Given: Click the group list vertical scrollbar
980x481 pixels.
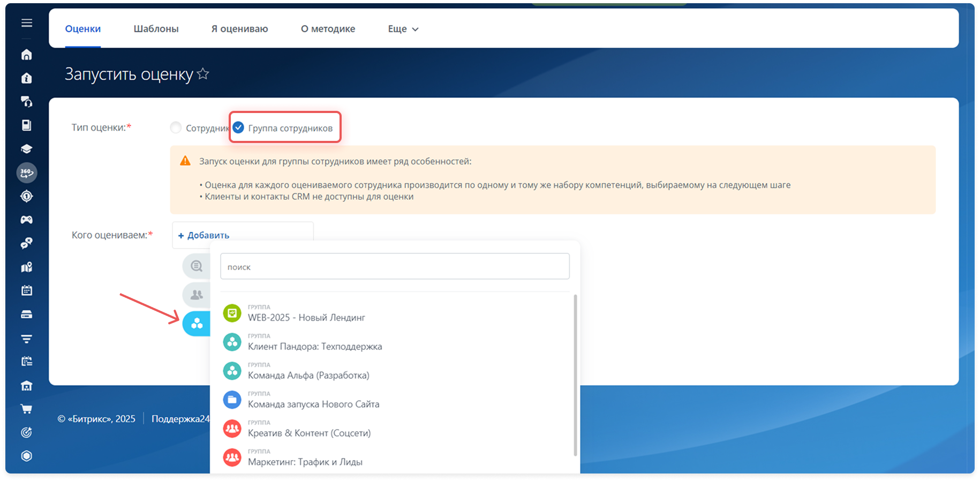Looking at the screenshot, I should (x=576, y=375).
